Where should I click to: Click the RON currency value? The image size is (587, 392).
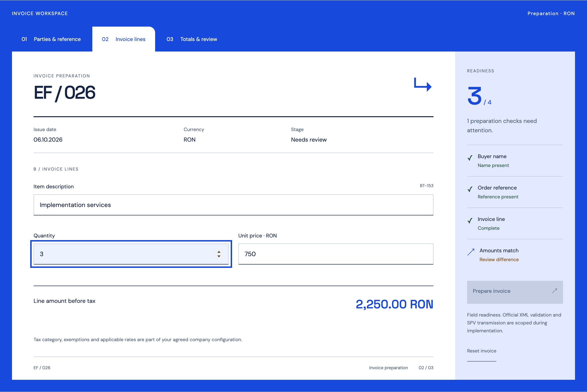click(x=189, y=140)
